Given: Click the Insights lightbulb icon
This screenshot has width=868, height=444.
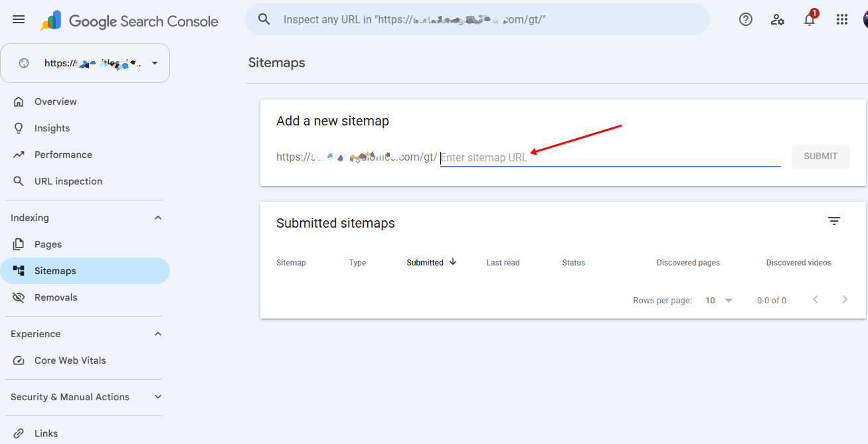Looking at the screenshot, I should (x=19, y=128).
